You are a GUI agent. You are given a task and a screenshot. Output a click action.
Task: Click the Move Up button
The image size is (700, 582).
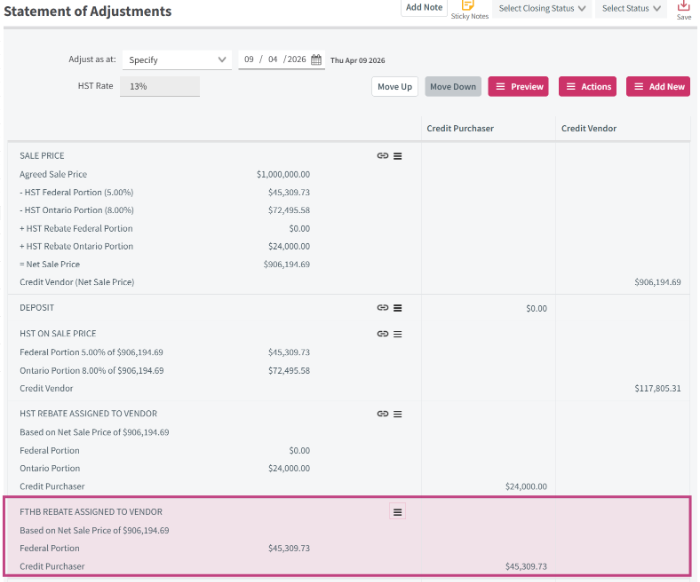pos(395,87)
